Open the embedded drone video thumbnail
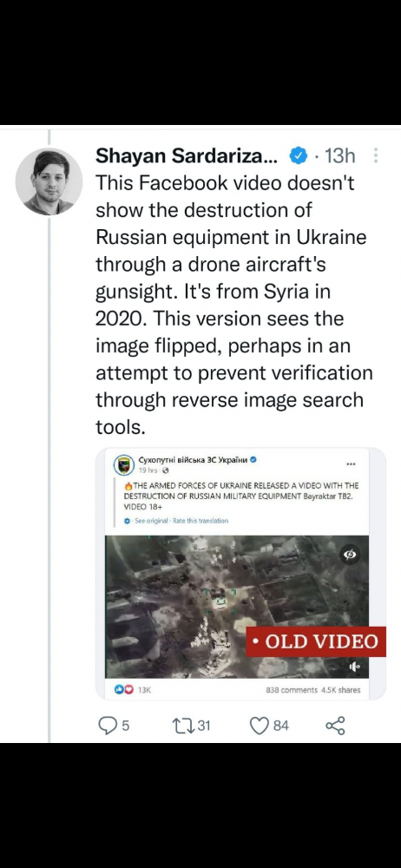This screenshot has height=868, width=401. (x=237, y=606)
